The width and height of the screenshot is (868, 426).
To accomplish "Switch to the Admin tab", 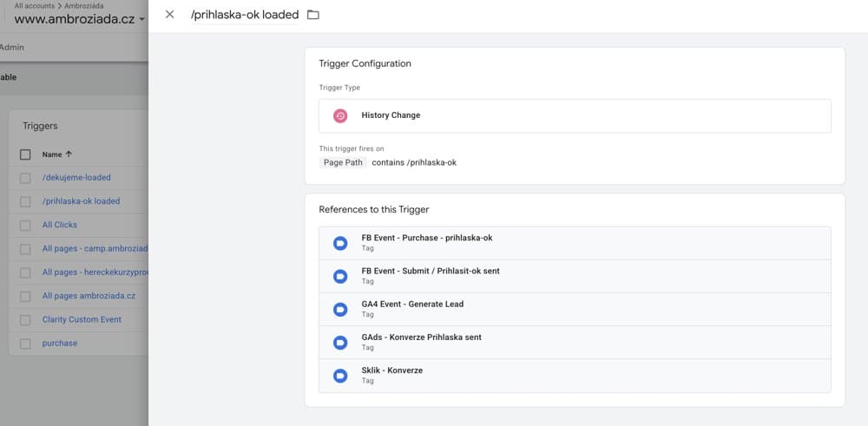I will click(11, 48).
